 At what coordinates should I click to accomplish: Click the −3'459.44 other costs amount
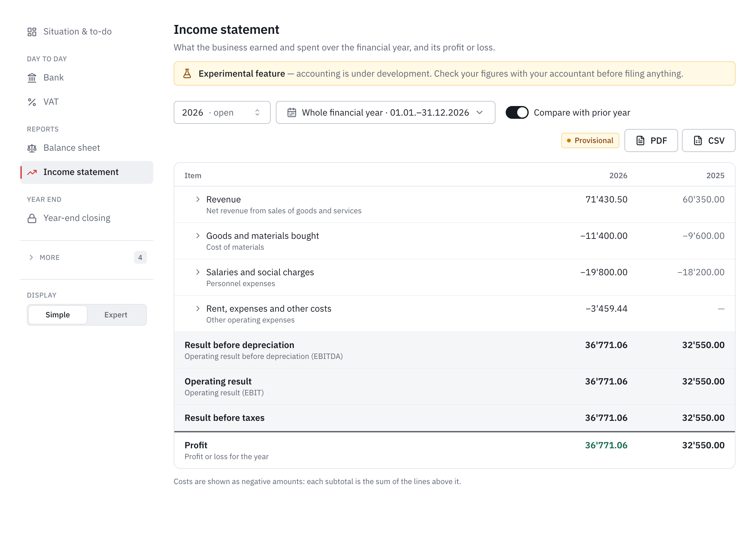(606, 309)
